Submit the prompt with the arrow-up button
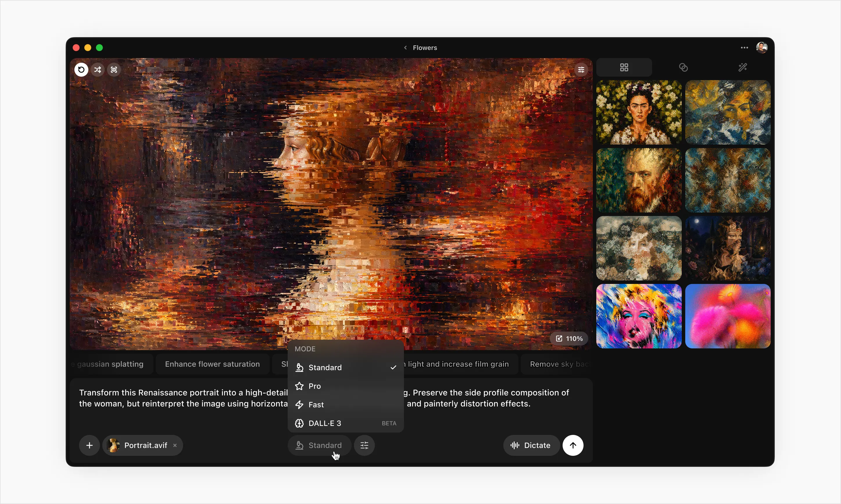 tap(573, 445)
